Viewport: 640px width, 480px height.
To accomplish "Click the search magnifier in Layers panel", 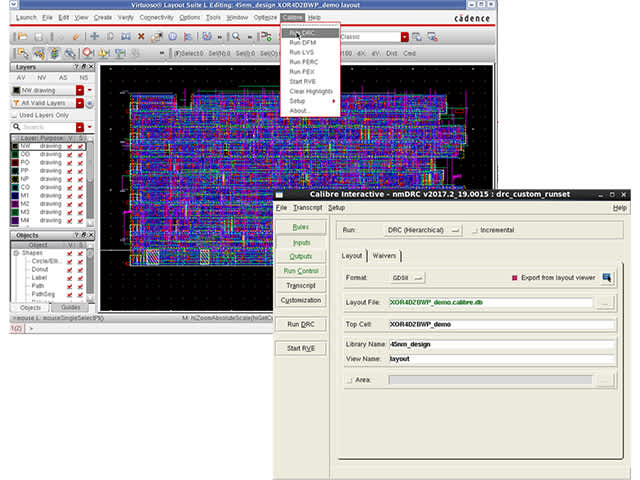I will coord(16,127).
